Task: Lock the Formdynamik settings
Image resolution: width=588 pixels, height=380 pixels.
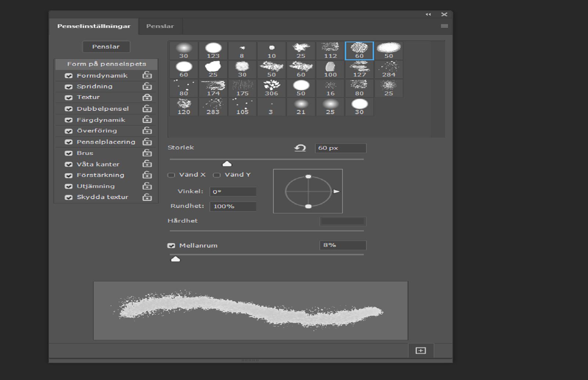Action: (147, 75)
